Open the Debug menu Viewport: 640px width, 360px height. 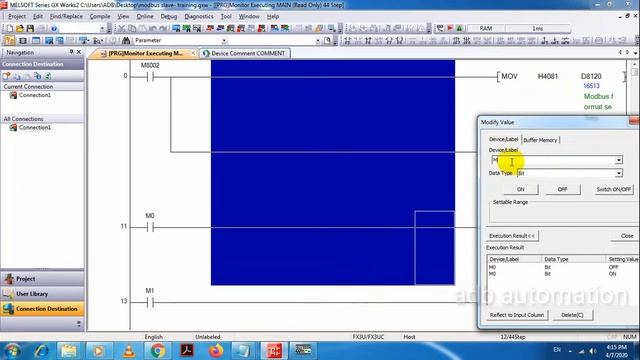pyautogui.click(x=169, y=16)
